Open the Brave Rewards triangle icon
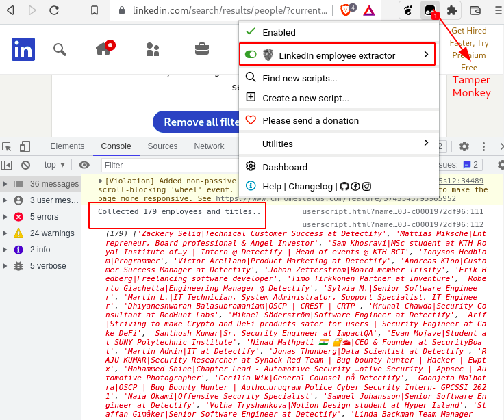This screenshot has height=420, width=504. pyautogui.click(x=369, y=11)
